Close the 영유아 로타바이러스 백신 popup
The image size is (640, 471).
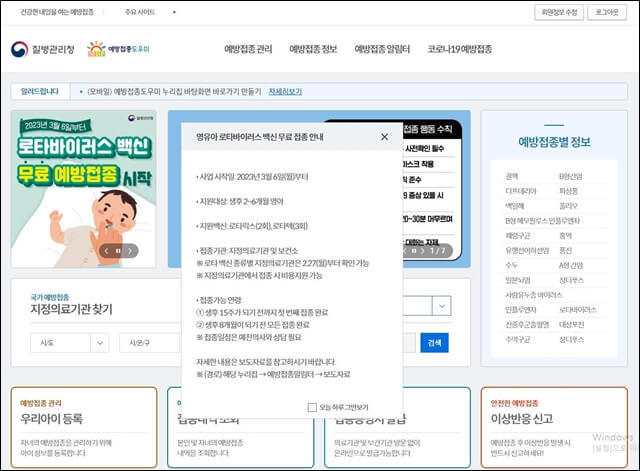tap(384, 137)
